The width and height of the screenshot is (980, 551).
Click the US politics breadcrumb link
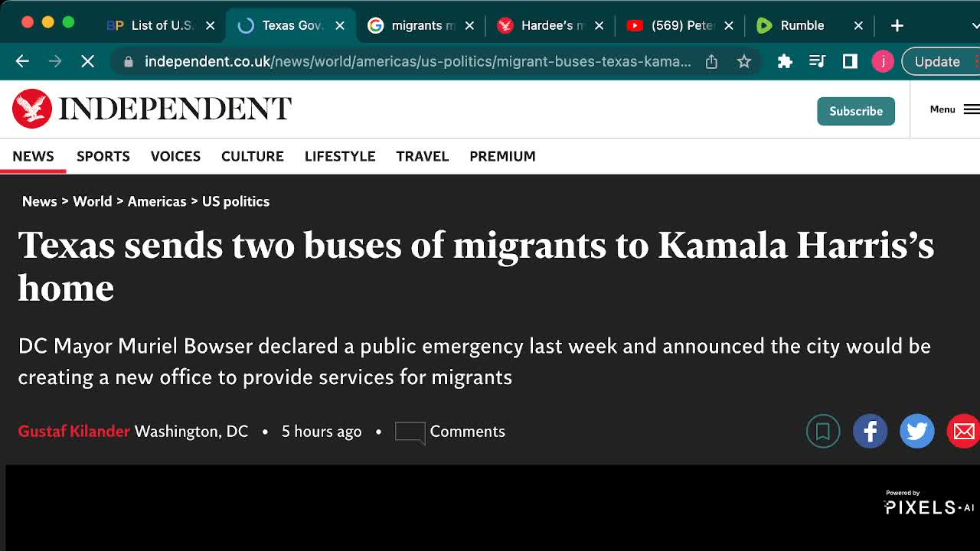(236, 201)
